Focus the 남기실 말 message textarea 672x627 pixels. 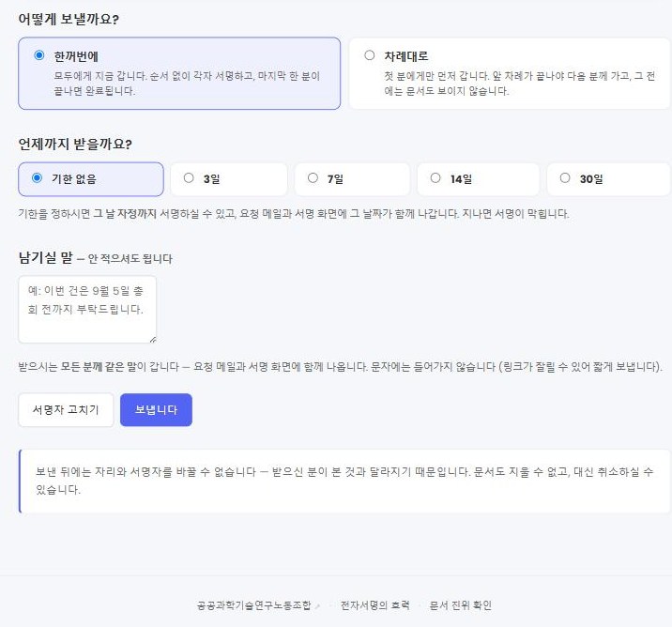(x=87, y=310)
